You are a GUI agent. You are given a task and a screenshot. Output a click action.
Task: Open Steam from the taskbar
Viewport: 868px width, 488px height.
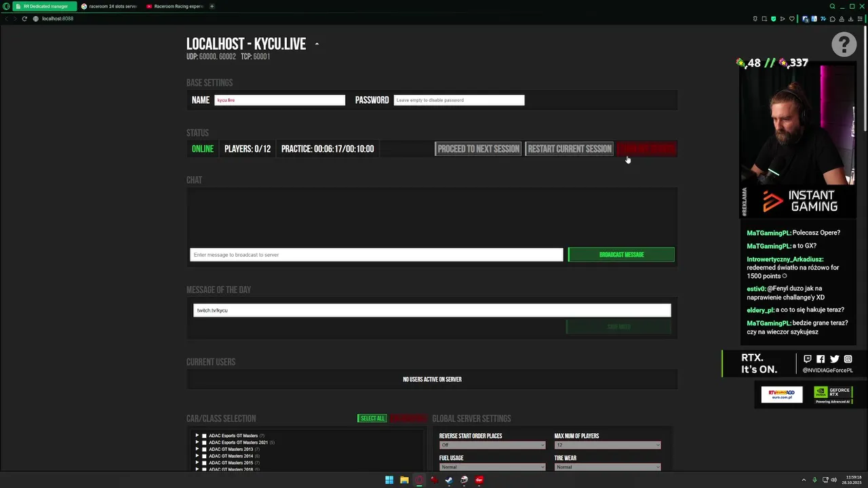pyautogui.click(x=449, y=480)
